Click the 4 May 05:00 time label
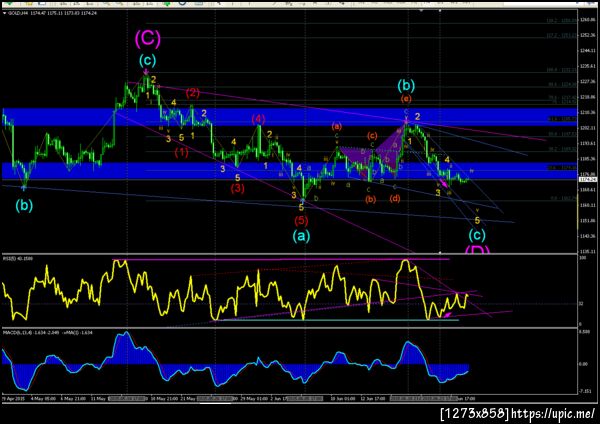The width and height of the screenshot is (600, 424). click(43, 398)
